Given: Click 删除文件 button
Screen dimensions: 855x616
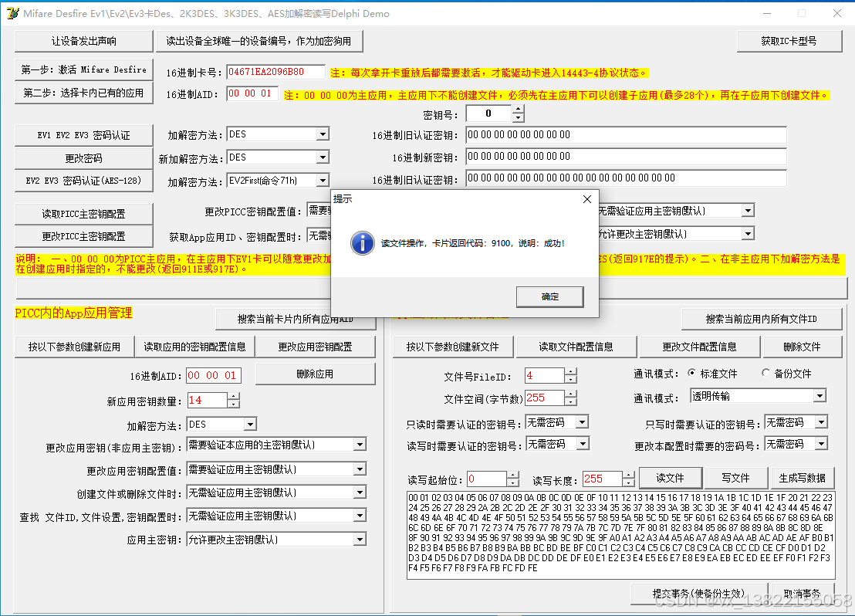Looking at the screenshot, I should pos(802,347).
